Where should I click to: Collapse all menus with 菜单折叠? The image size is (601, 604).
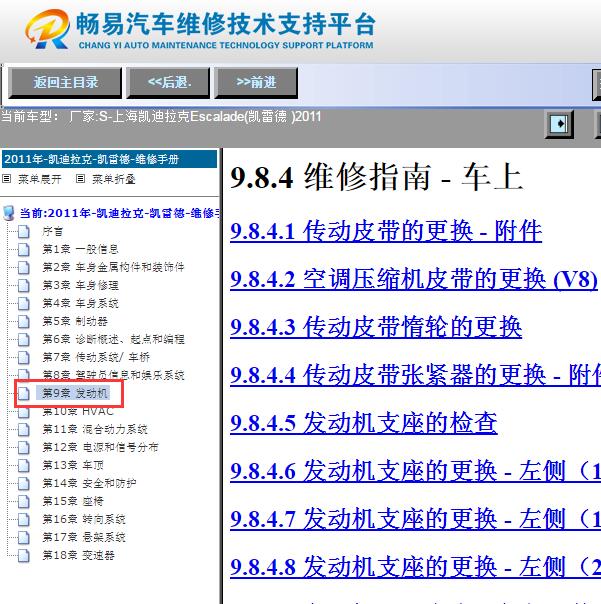(106, 179)
